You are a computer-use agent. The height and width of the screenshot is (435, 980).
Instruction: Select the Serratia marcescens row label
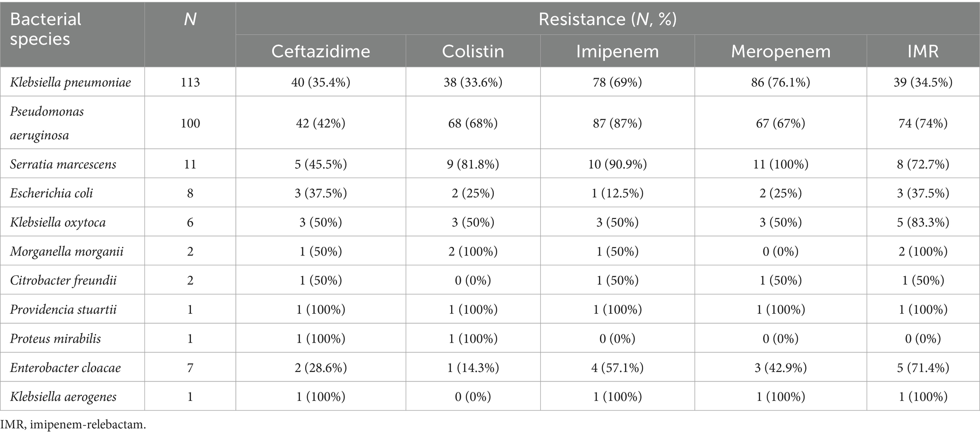click(x=63, y=164)
